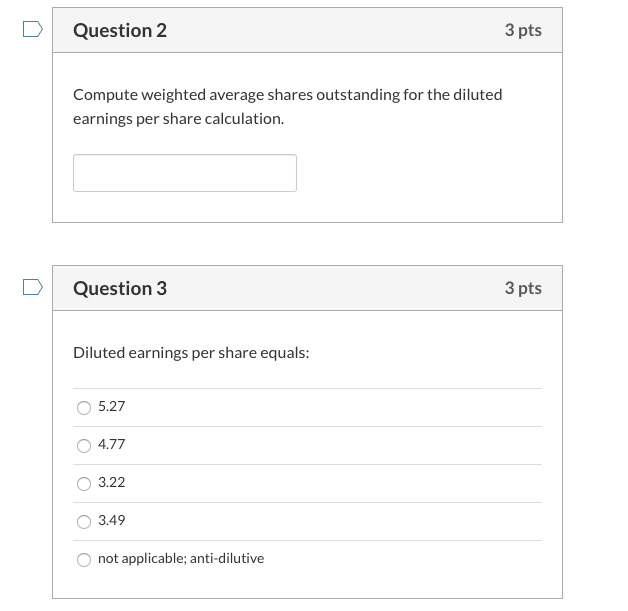Screen dimensions: 628x611
Task: Click the 3 pts label on Question 3
Action: [x=523, y=288]
